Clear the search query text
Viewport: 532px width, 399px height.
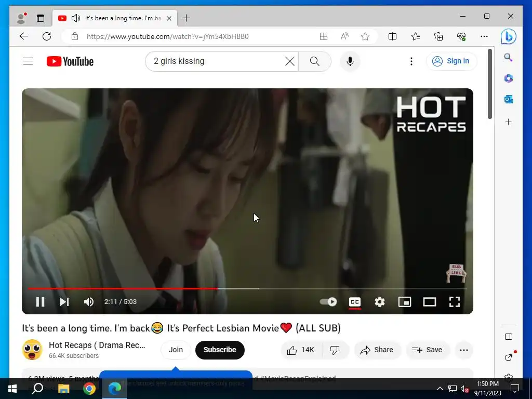pos(290,61)
